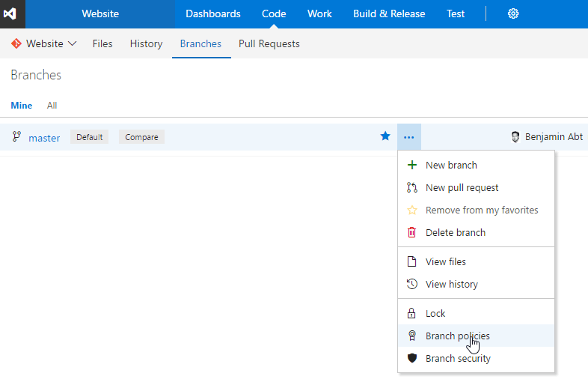
Task: Click the View history clock icon
Action: (x=411, y=284)
